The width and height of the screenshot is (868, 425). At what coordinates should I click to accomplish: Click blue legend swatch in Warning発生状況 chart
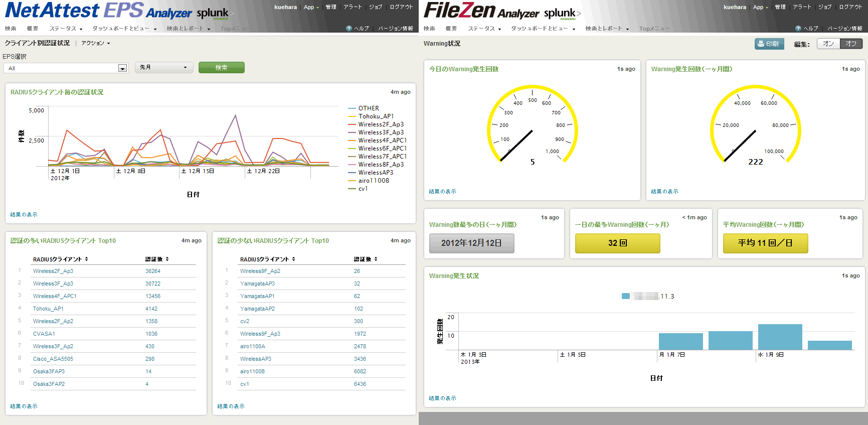point(626,296)
